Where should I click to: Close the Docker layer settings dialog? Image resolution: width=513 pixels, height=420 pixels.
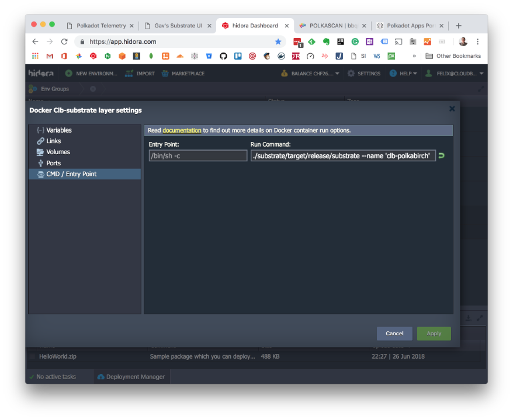(x=452, y=109)
